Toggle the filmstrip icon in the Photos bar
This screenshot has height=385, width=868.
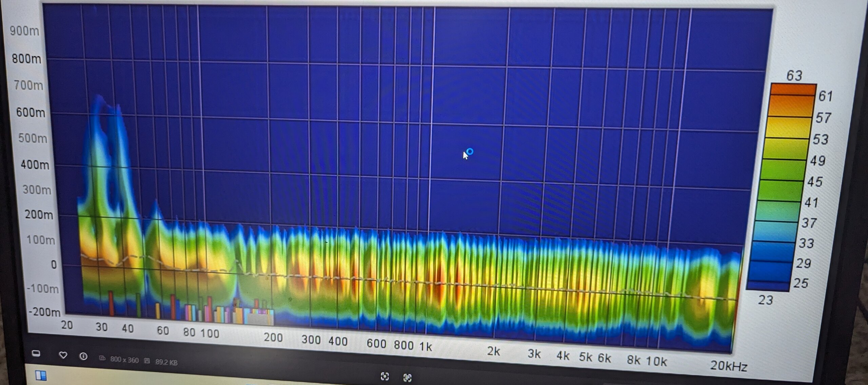[36, 353]
